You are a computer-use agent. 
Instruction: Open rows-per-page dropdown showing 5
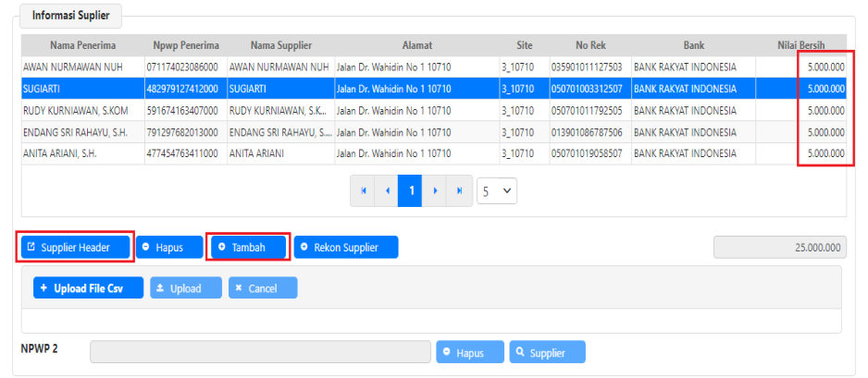(x=497, y=191)
